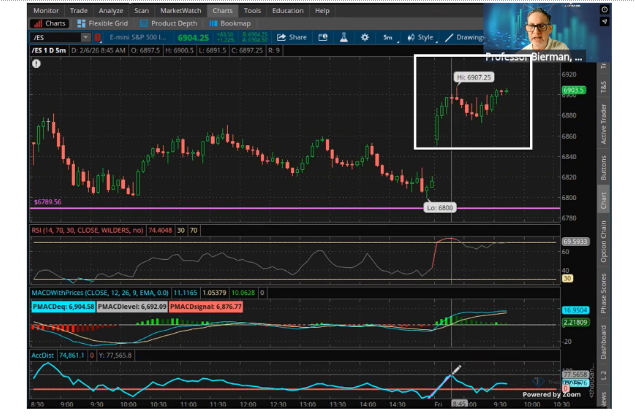The height and width of the screenshot is (420, 635).
Task: Click the RSI study title label
Action: coord(87,230)
